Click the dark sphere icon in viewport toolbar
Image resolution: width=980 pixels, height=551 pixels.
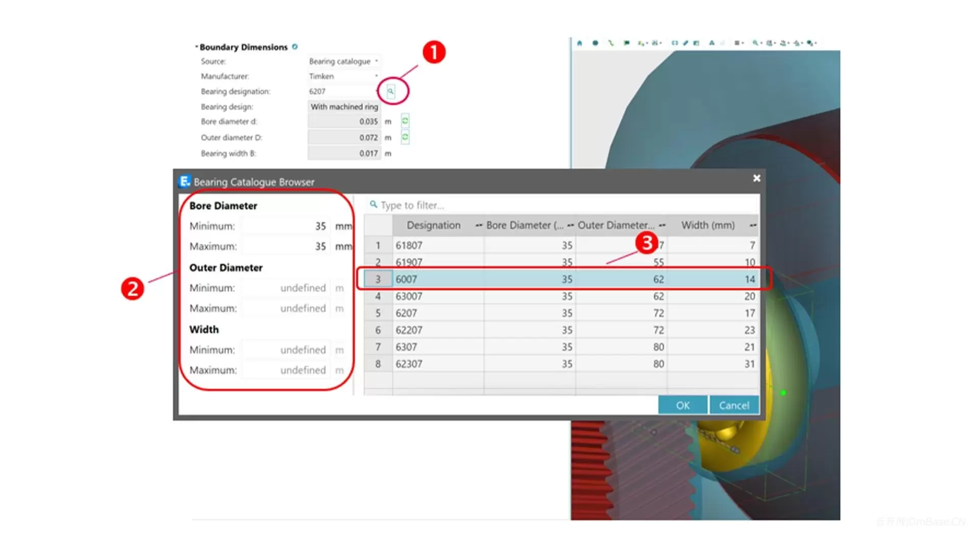coord(595,43)
